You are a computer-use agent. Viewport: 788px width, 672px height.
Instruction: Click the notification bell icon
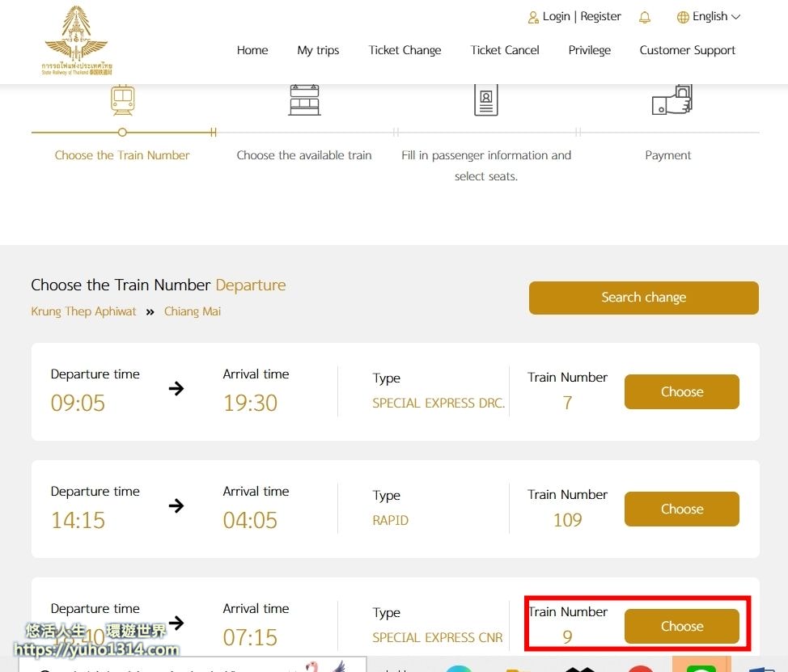tap(644, 18)
